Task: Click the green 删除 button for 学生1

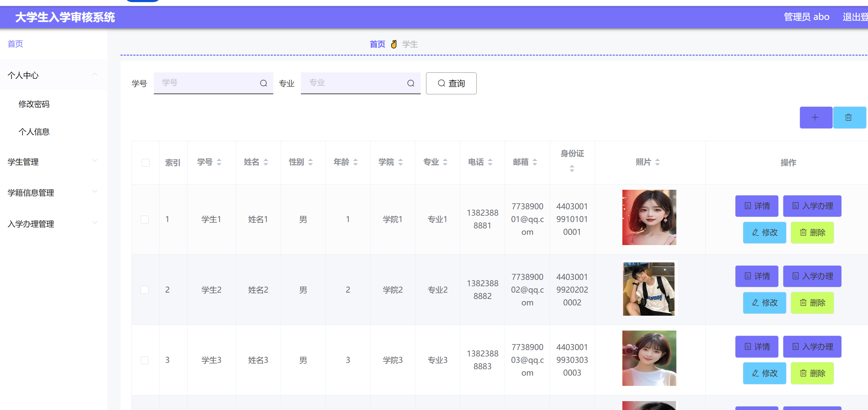Action: point(812,233)
